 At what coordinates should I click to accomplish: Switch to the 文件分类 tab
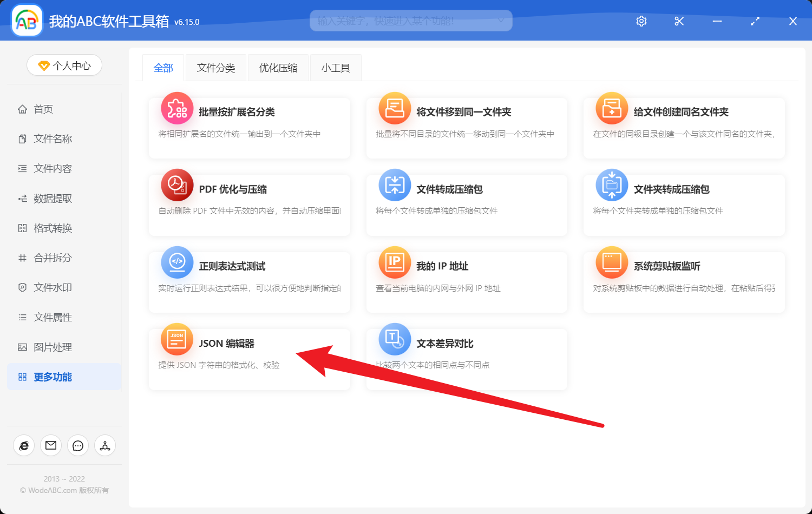(x=215, y=67)
